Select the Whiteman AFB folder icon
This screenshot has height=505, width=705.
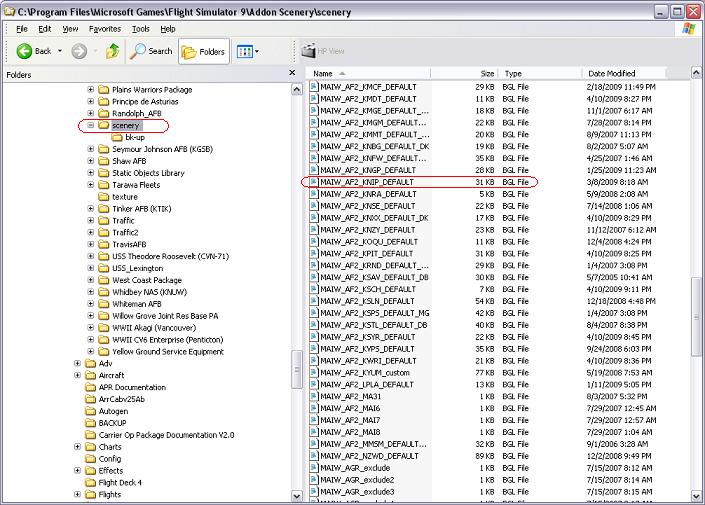click(104, 304)
